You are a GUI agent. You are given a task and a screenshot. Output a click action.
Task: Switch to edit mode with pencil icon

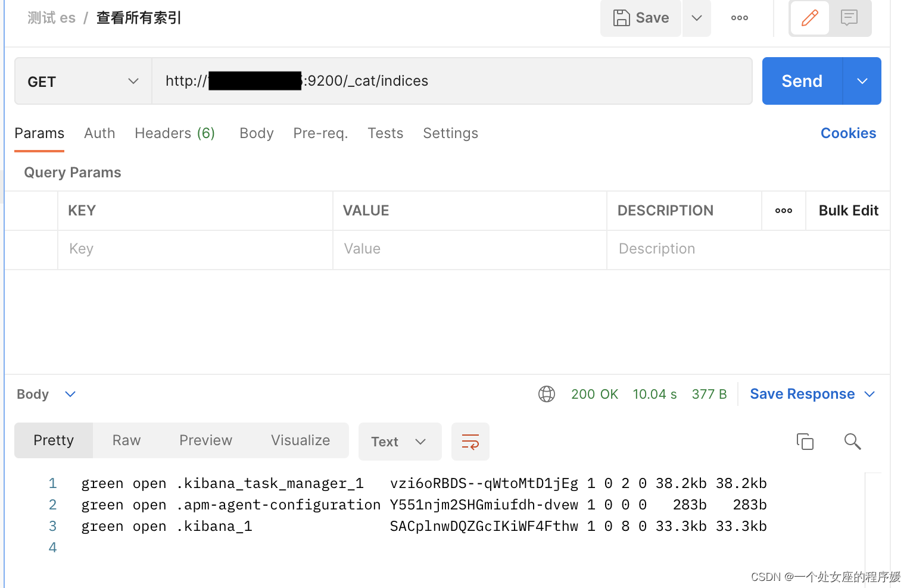810,18
